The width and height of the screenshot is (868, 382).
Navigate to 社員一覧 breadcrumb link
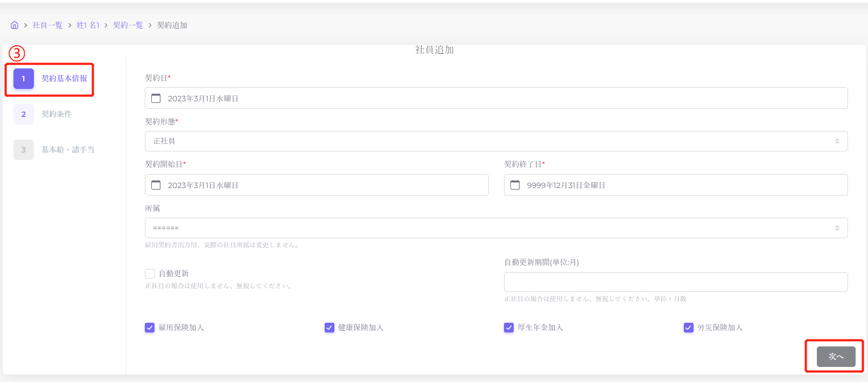47,25
